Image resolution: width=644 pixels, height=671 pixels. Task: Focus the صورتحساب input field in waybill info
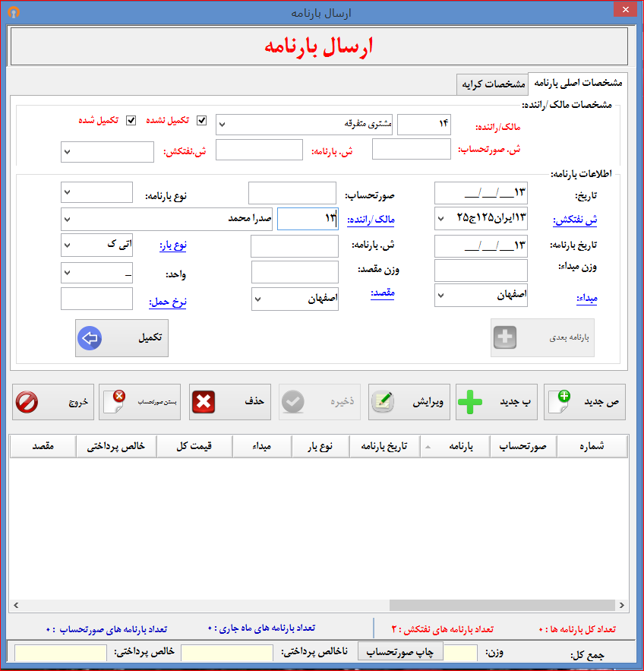[x=292, y=193]
